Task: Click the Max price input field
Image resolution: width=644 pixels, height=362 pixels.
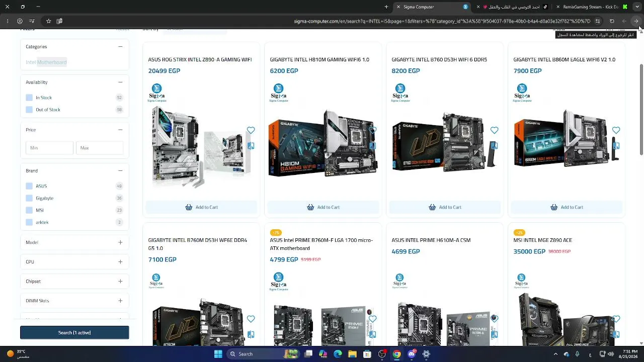Action: point(100,148)
